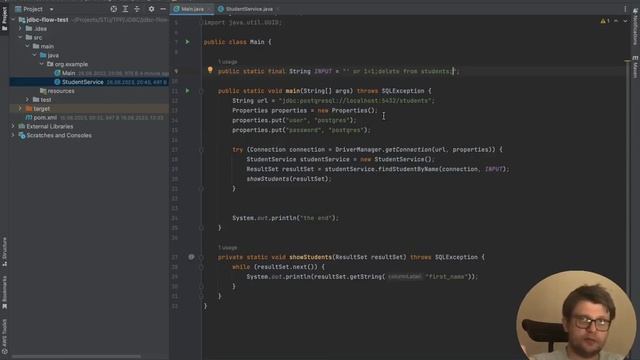Expand Scratches and Consoles node

(13, 136)
